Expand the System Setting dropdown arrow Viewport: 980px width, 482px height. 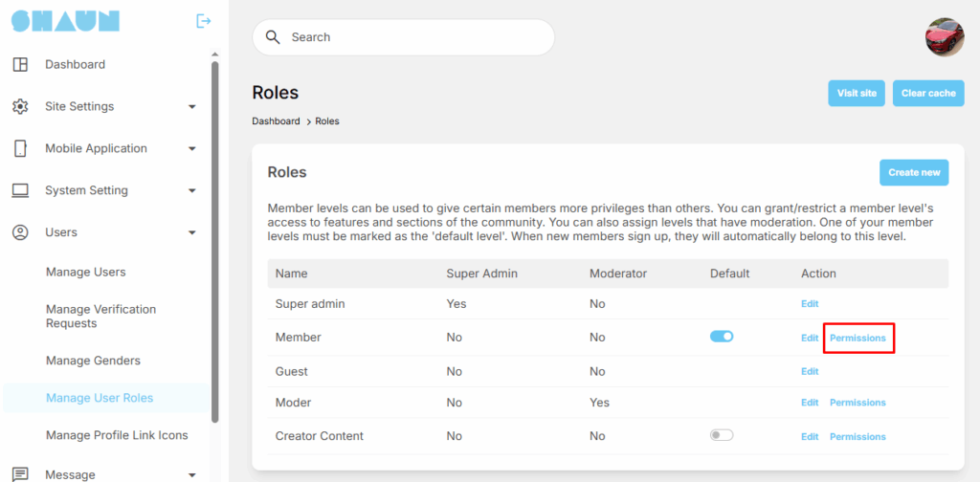(192, 191)
